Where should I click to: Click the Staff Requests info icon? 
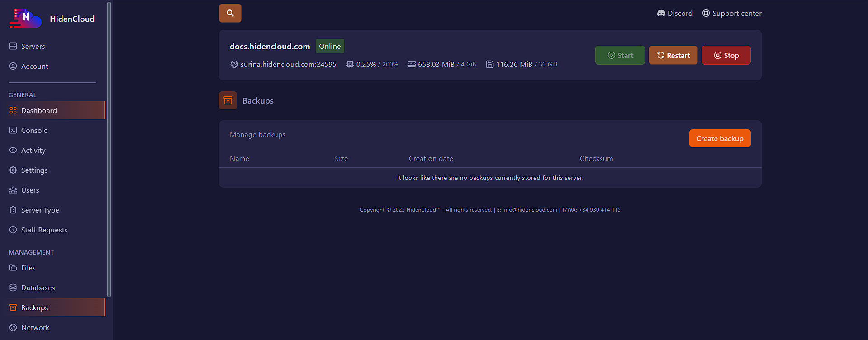(13, 230)
